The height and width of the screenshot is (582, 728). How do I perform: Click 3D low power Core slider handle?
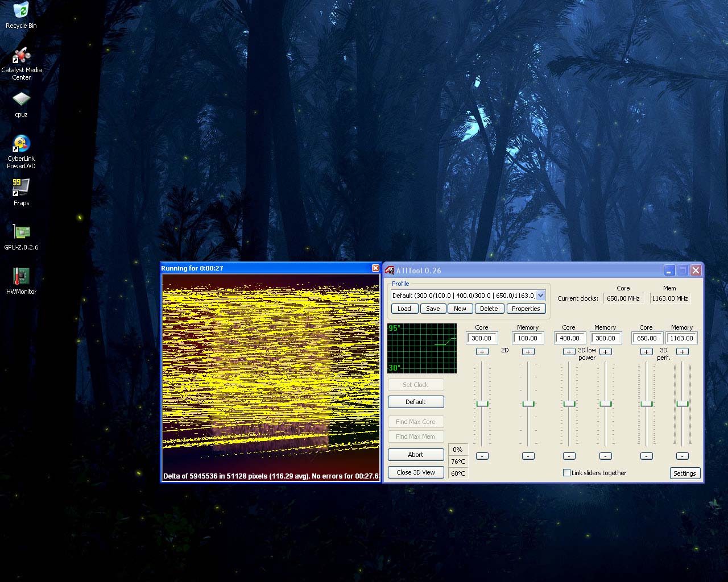click(569, 404)
